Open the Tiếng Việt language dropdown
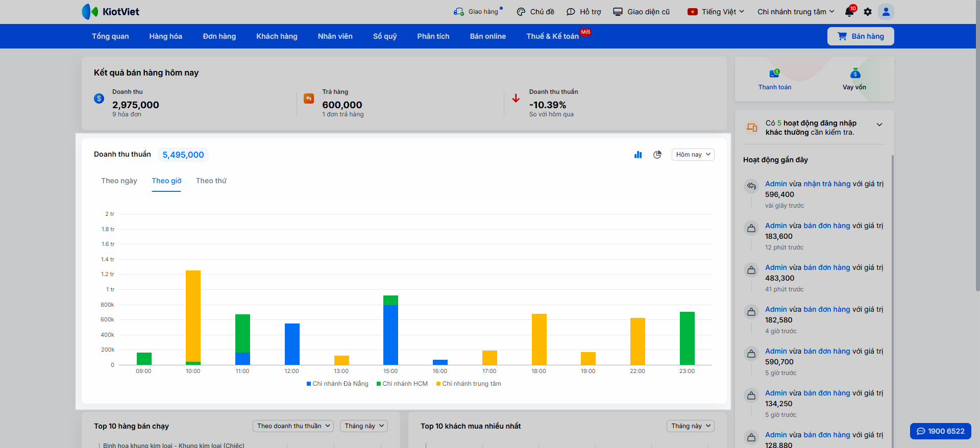Viewport: 980px width, 448px height. point(716,12)
